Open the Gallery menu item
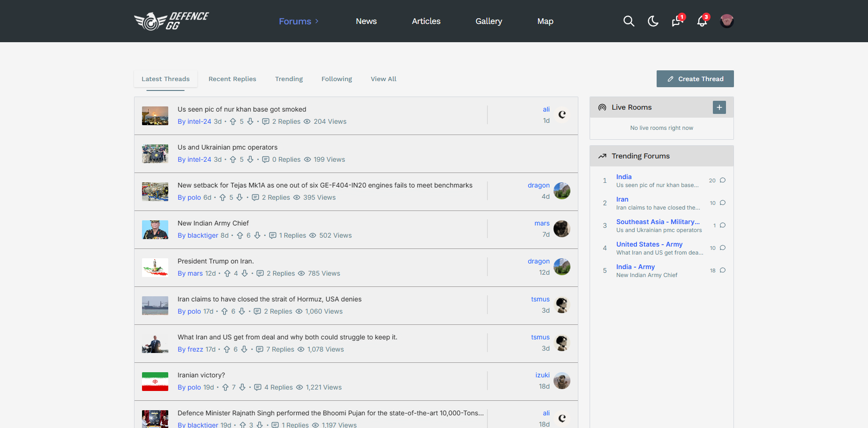868x428 pixels. tap(489, 21)
